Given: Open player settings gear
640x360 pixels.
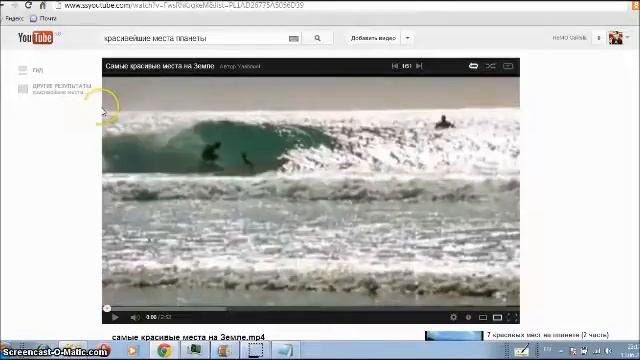Looking at the screenshot, I should 453,317.
